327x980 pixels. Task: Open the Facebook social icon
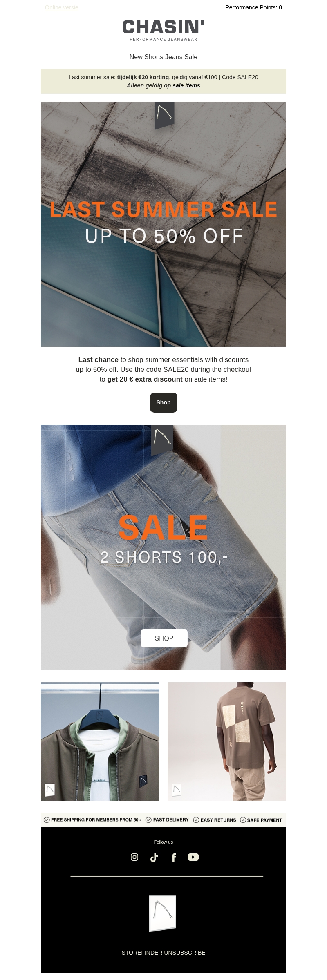tap(173, 857)
